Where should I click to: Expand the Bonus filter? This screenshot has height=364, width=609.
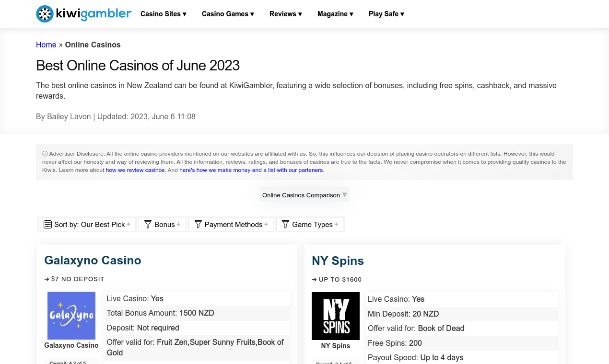[163, 224]
